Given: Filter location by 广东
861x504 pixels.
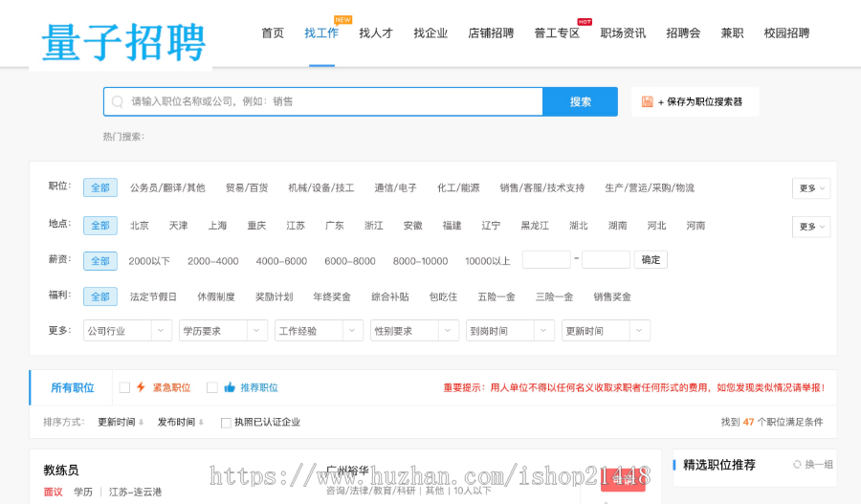Looking at the screenshot, I should pyautogui.click(x=335, y=226).
